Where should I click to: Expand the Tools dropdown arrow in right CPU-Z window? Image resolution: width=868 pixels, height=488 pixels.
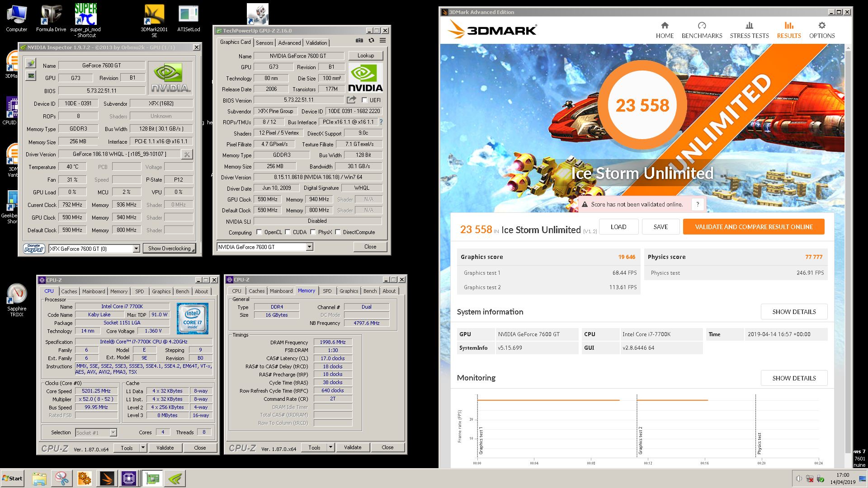pyautogui.click(x=330, y=447)
